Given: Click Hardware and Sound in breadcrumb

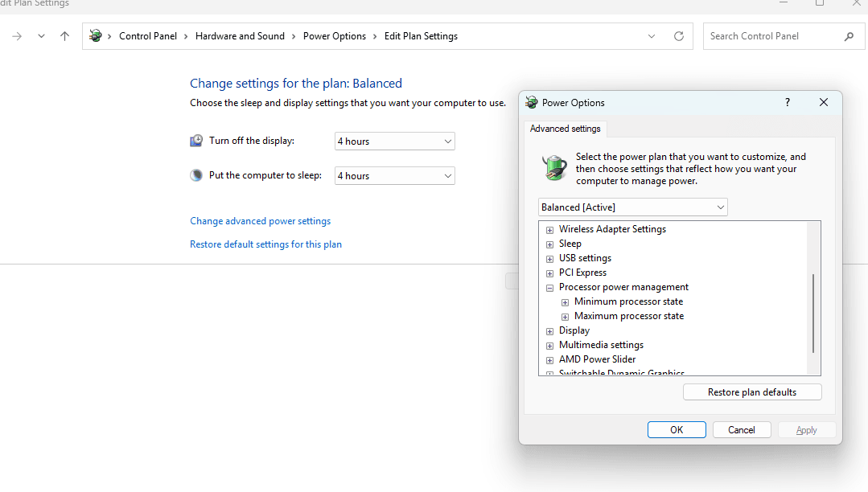Looking at the screenshot, I should (x=240, y=36).
